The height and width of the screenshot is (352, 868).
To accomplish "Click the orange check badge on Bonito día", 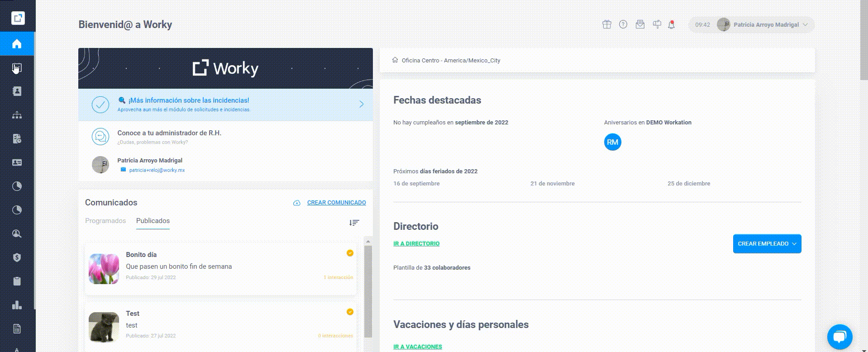I will pos(350,253).
